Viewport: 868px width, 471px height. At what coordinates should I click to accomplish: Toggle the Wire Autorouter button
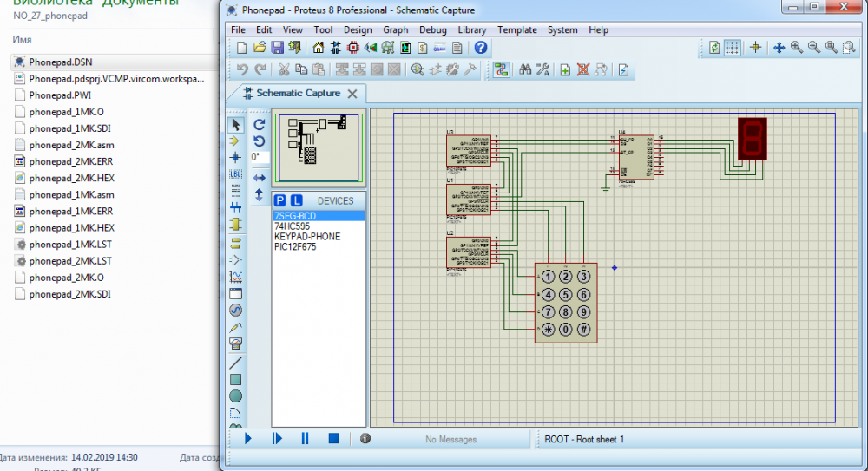(x=502, y=69)
